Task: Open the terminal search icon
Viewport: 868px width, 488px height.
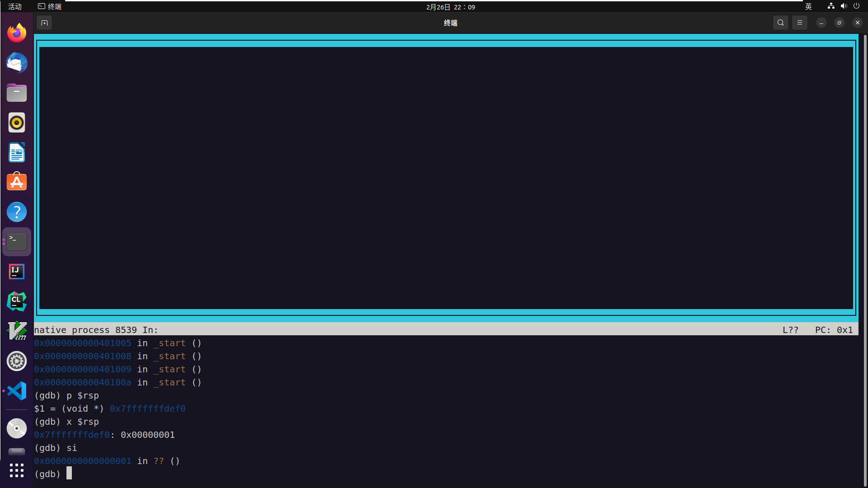Action: 780,23
